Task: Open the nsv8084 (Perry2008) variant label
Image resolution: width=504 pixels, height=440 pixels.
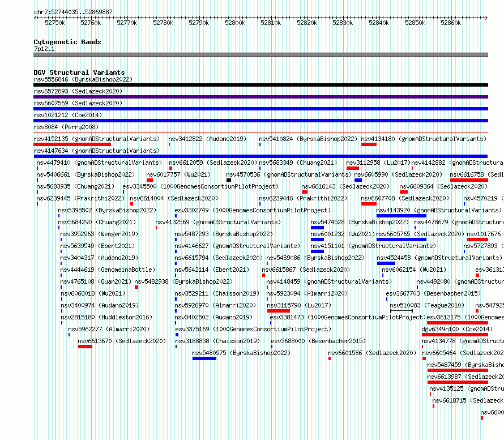Action: (66, 127)
